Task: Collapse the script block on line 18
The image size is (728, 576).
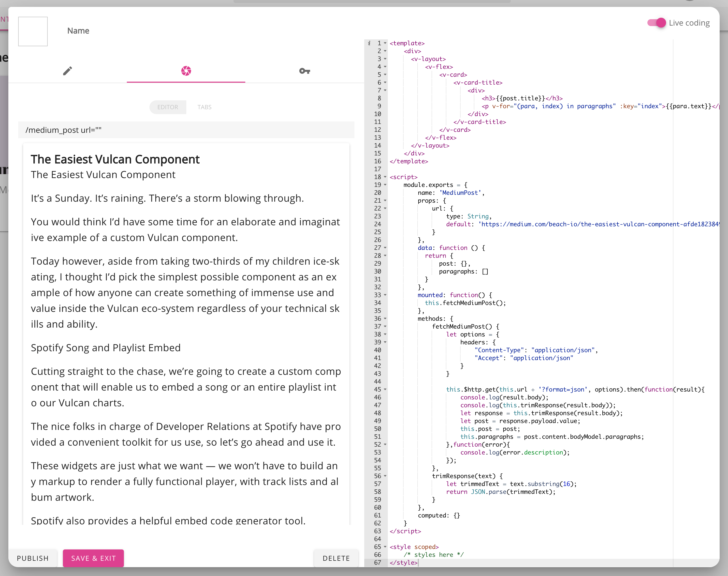Action: 385,177
